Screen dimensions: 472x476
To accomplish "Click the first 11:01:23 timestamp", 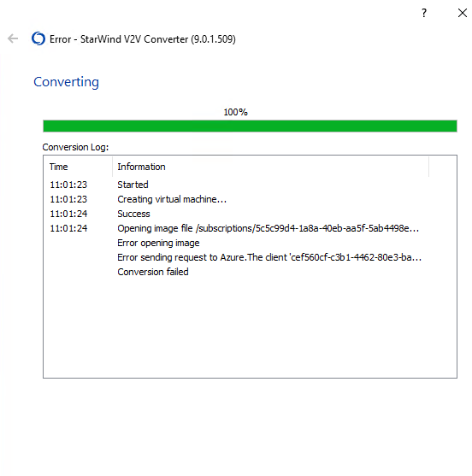I will (x=68, y=185).
